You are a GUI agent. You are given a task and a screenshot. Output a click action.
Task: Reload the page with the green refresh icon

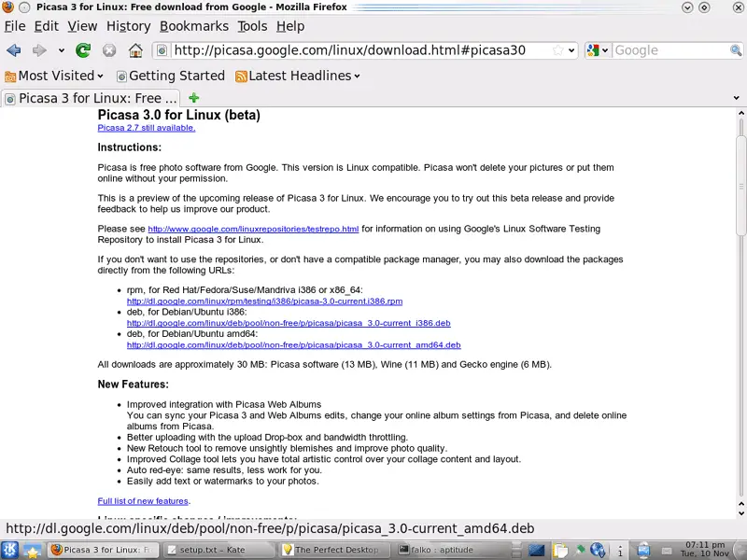click(83, 50)
